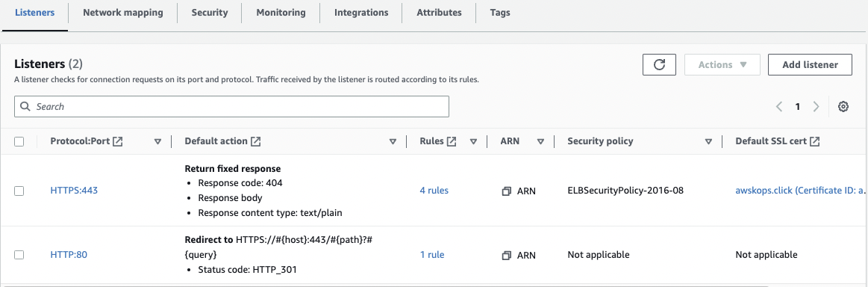Open the HTTP:80 listener link
This screenshot has height=287, width=868.
[x=69, y=255]
